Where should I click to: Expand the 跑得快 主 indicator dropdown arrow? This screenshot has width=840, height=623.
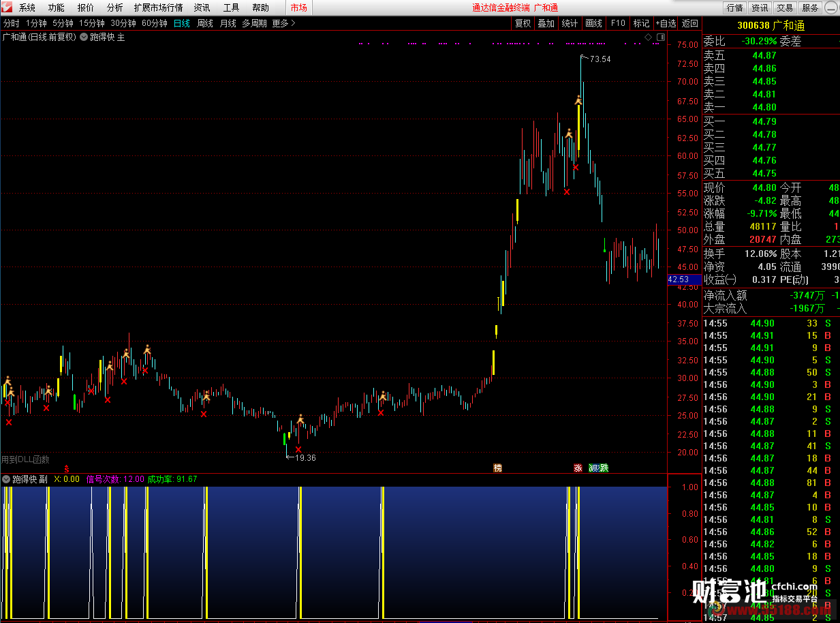(84, 37)
